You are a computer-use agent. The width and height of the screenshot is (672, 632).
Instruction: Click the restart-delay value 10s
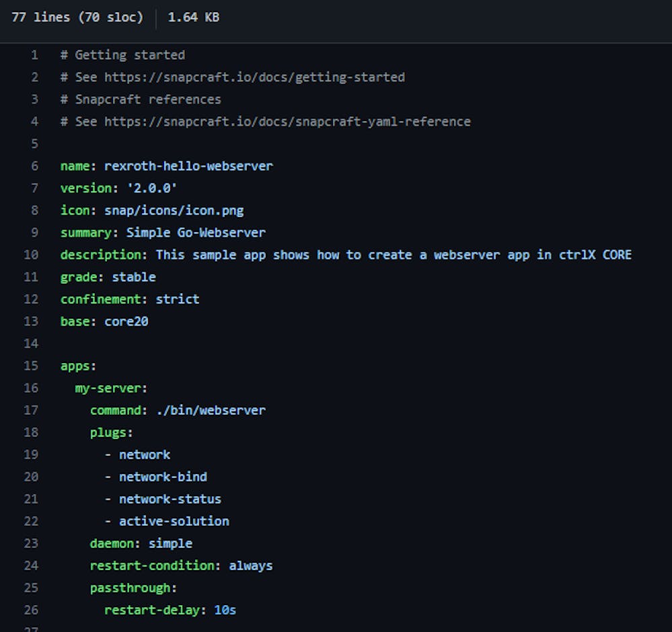click(225, 610)
